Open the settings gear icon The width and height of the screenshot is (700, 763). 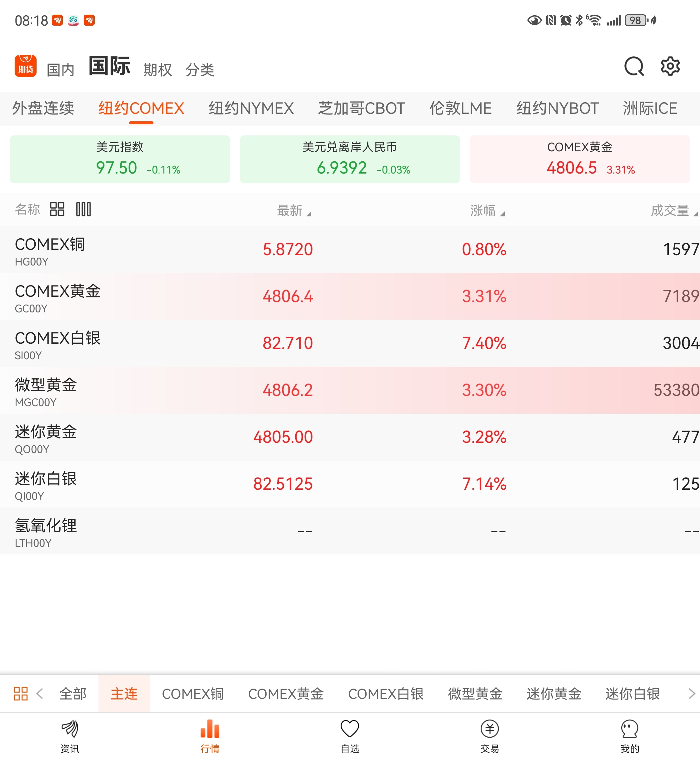click(670, 67)
